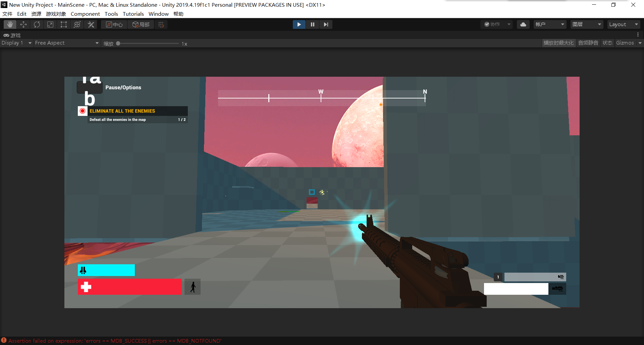Image resolution: width=644 pixels, height=345 pixels.
Task: Toggle pivot mode with 中心 button
Action: (x=114, y=24)
